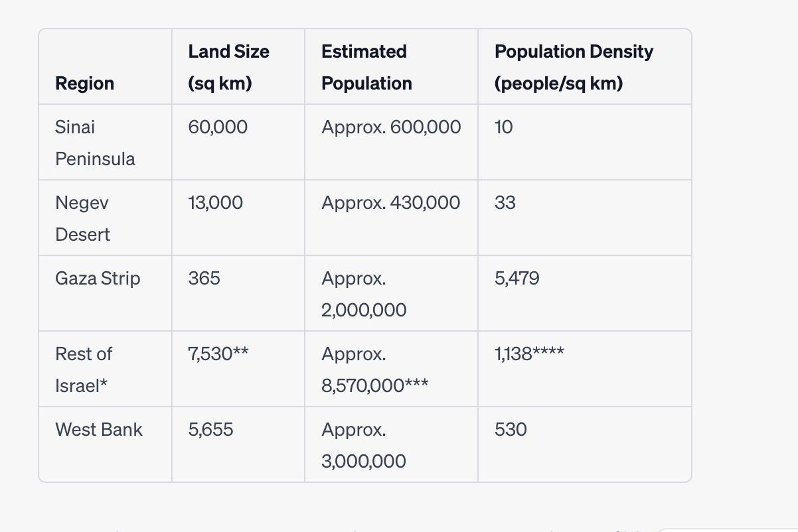The image size is (798, 532).
Task: Select the 5,655 land size value
Action: 211,429
